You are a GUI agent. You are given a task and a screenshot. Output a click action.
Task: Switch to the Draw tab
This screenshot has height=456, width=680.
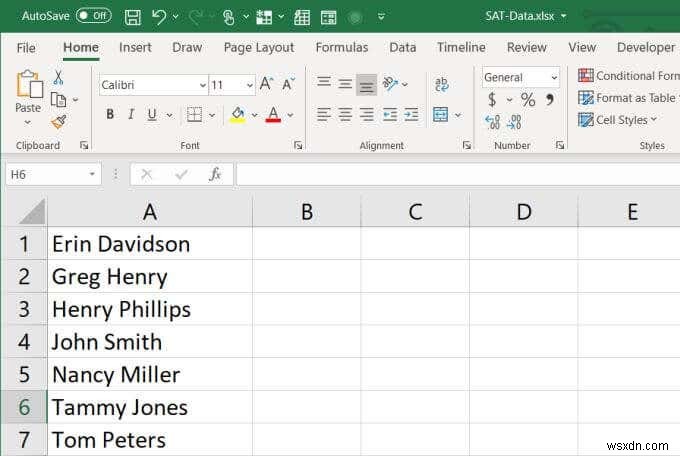[x=187, y=47]
